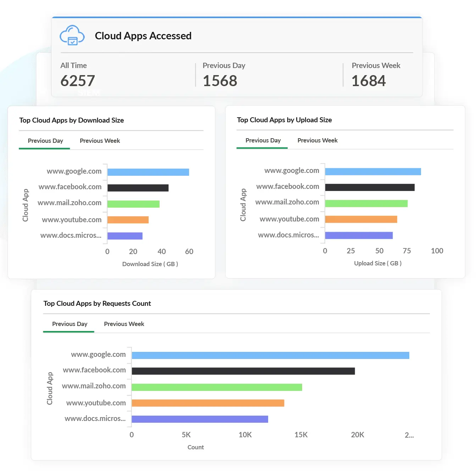476x472 pixels.
Task: Click the Cloud App axis title in Requests Count chart
Action: tap(50, 388)
